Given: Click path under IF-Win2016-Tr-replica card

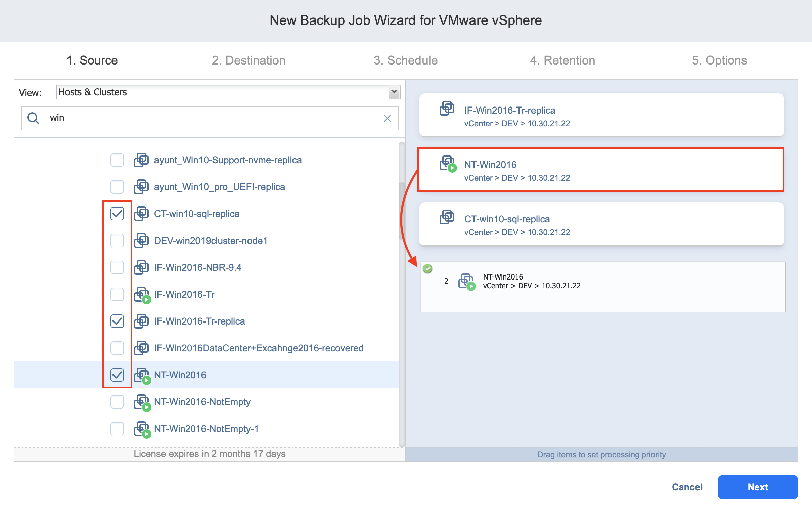Looking at the screenshot, I should tap(517, 123).
